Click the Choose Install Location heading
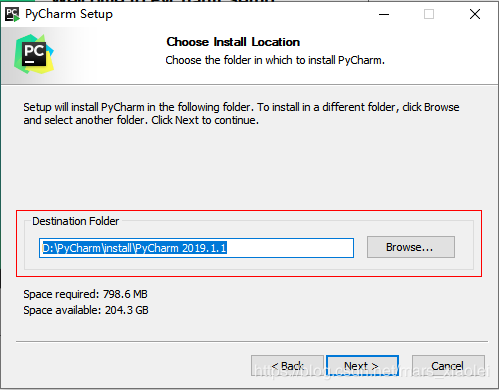 coord(233,42)
